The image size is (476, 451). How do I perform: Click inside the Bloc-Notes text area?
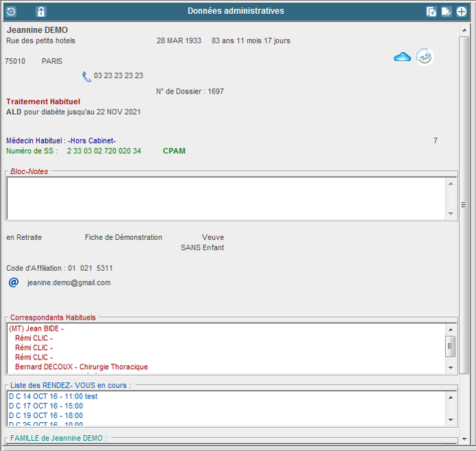(227, 198)
